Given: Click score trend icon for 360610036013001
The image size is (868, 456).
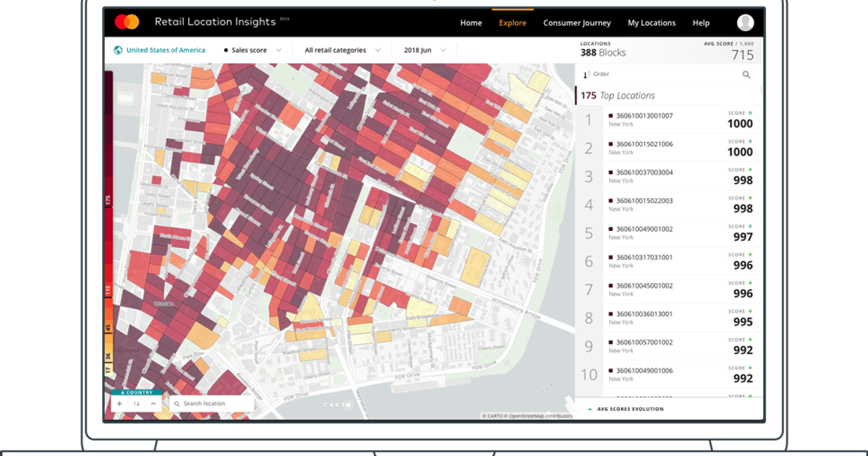Looking at the screenshot, I should [x=750, y=311].
